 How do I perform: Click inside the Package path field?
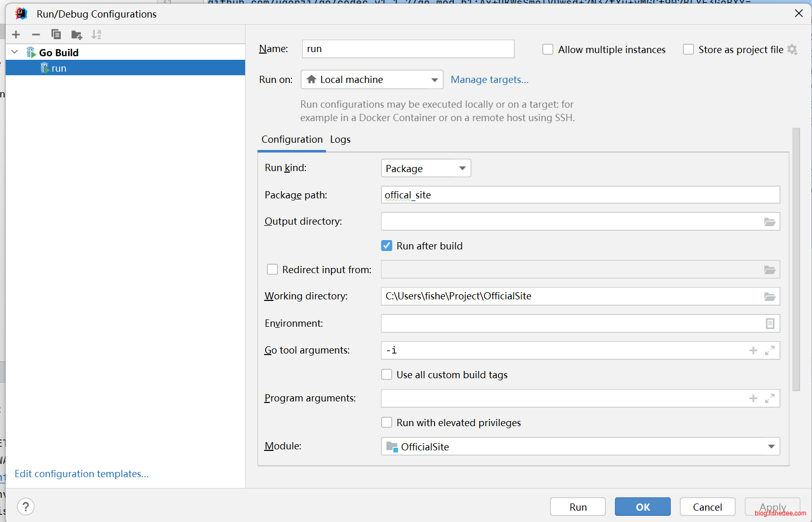[580, 195]
